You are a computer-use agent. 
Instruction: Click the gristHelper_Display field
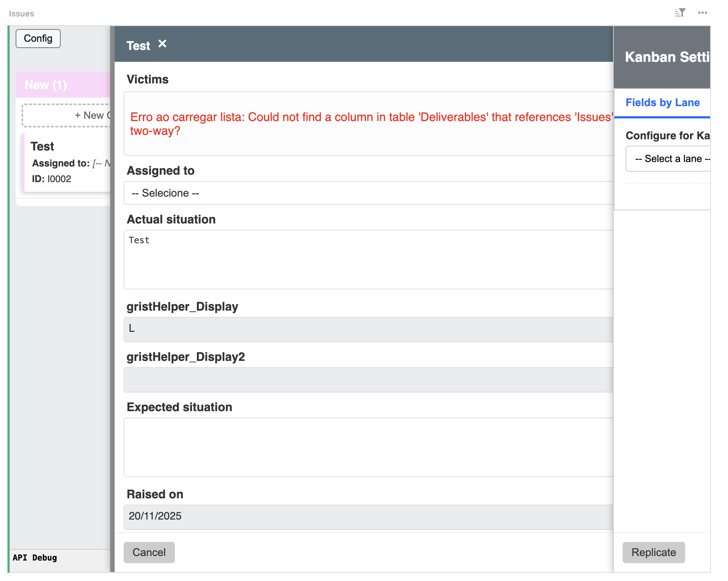tap(368, 329)
